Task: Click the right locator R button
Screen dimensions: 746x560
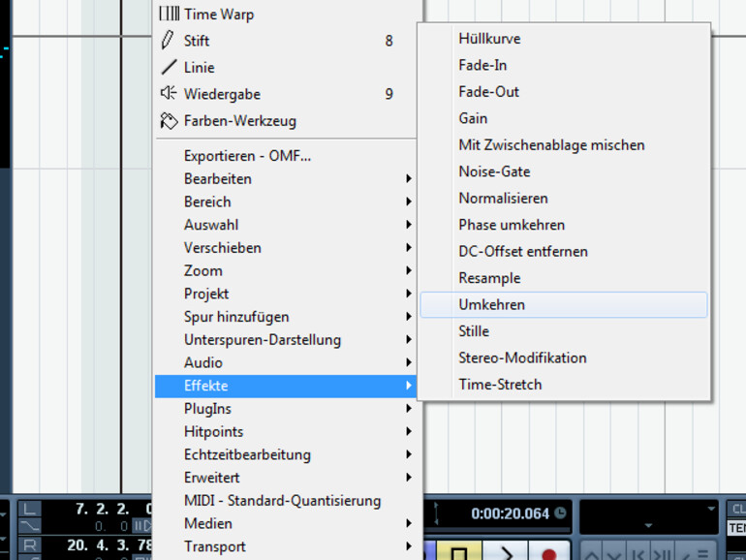Action: point(29,544)
